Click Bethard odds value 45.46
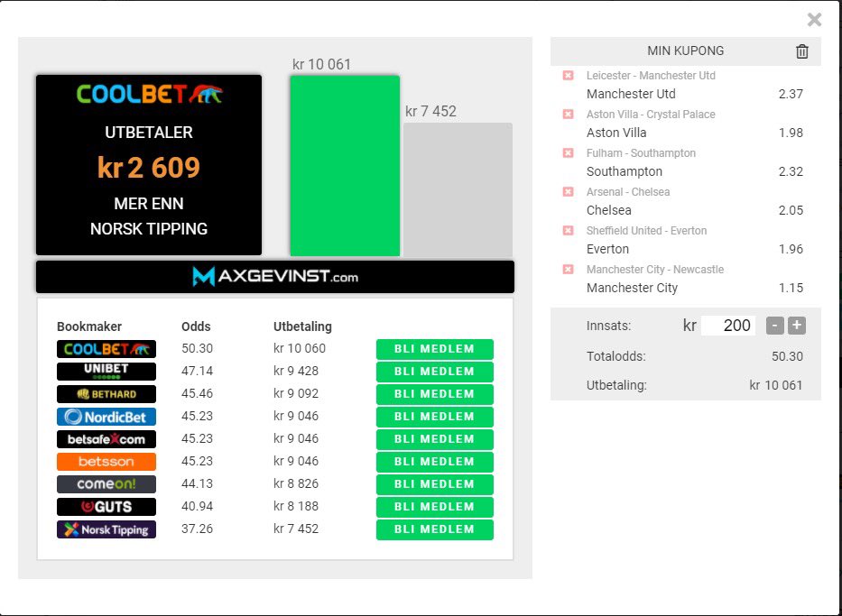Viewport: 842px width, 616px height. point(197,394)
